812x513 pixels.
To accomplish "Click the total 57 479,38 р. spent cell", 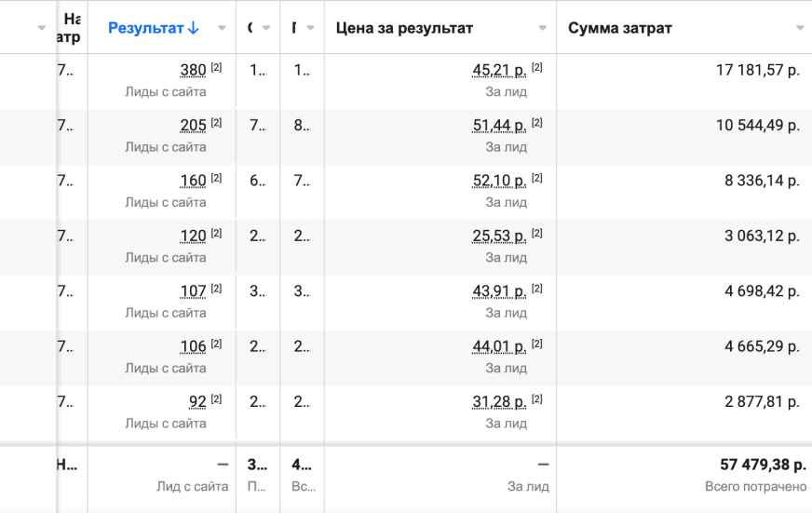I will [759, 464].
